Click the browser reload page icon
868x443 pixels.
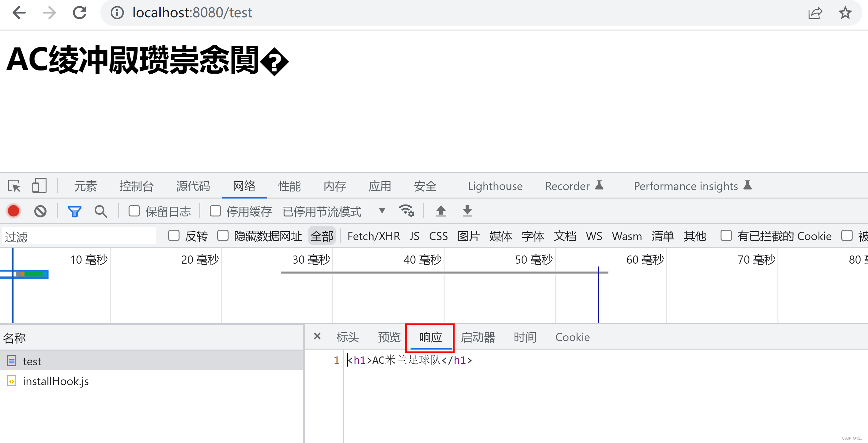(x=80, y=13)
